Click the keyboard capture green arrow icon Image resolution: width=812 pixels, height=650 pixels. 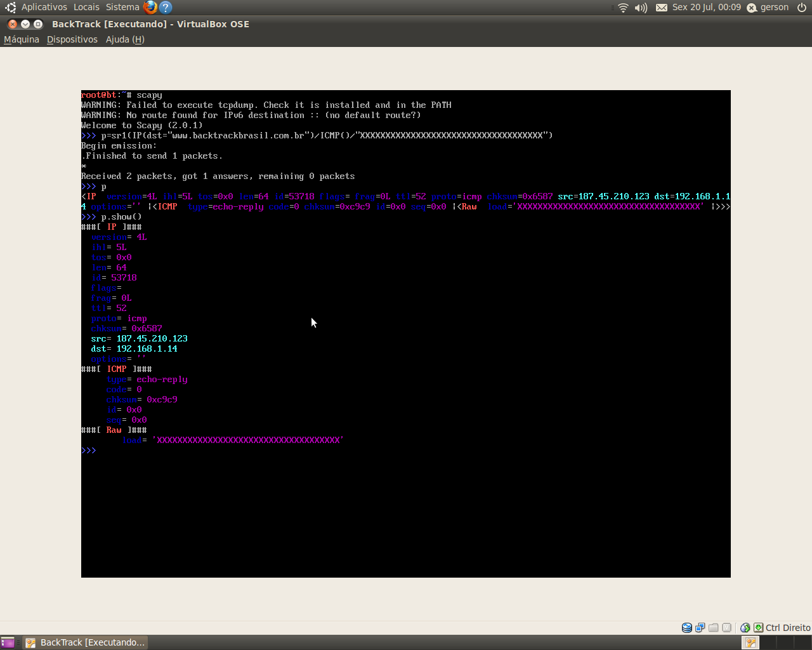(758, 628)
